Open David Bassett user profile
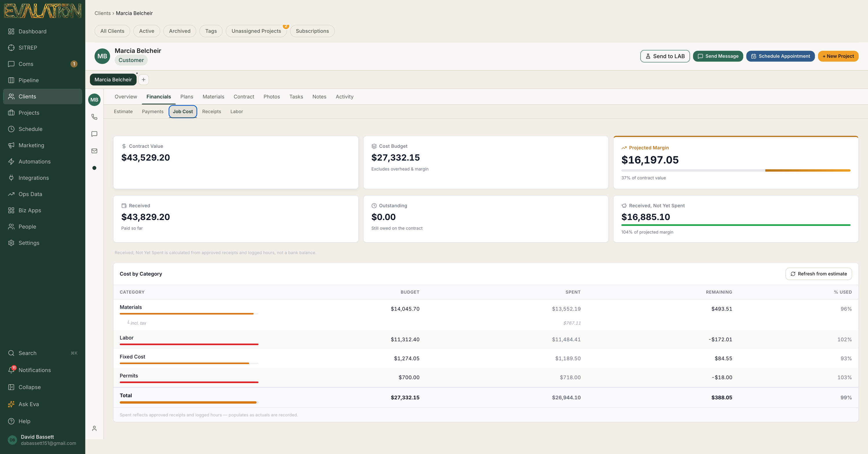 [x=43, y=440]
